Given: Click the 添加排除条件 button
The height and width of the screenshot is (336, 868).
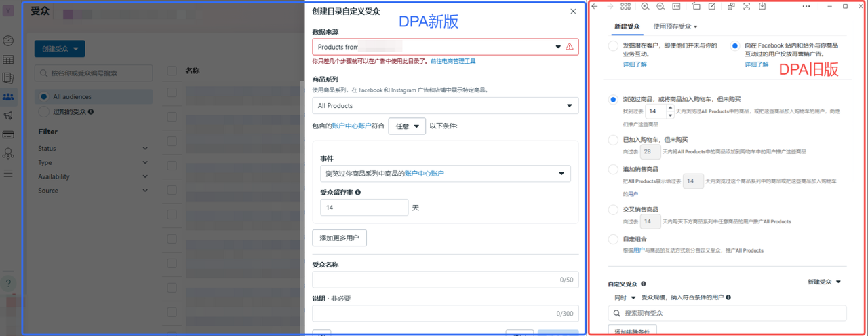Looking at the screenshot, I should [632, 331].
